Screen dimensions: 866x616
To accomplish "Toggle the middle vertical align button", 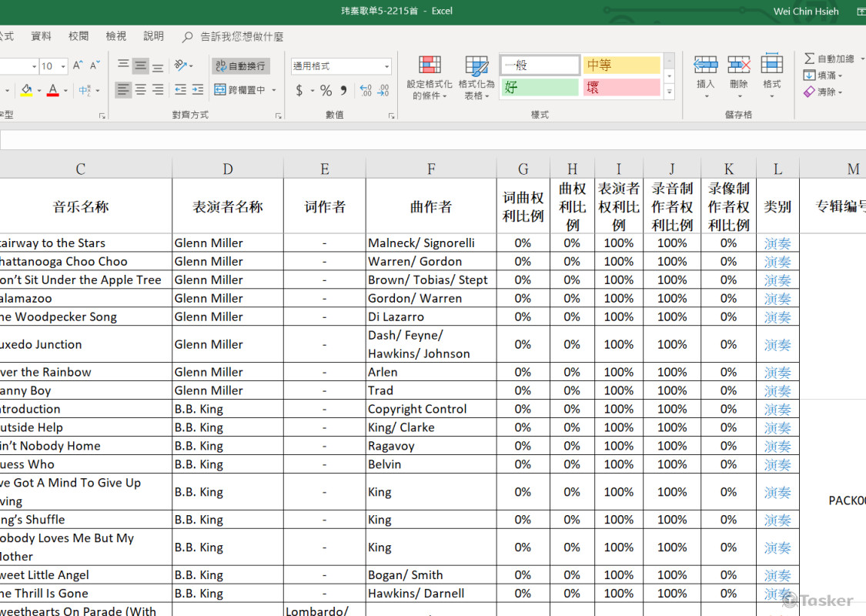I will 140,66.
